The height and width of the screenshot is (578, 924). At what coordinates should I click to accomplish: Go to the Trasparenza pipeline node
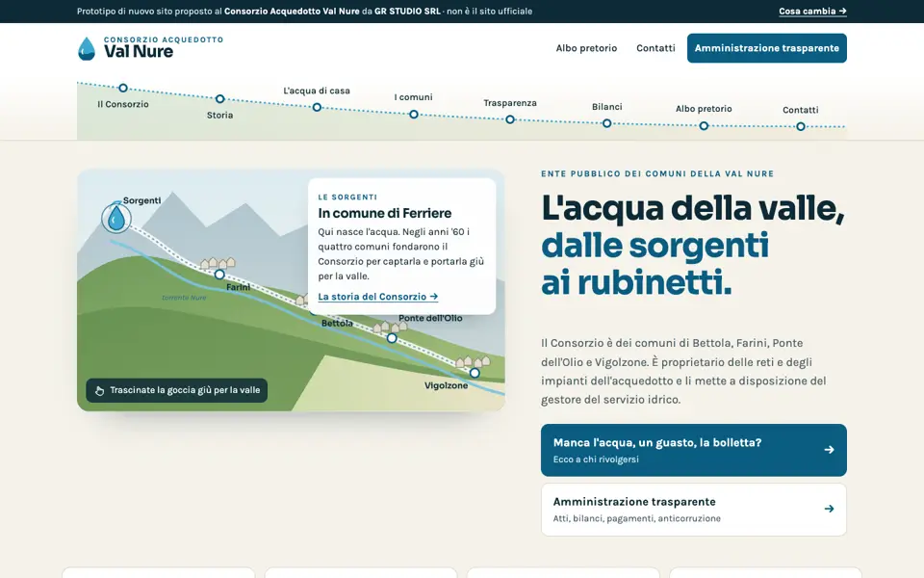[510, 119]
